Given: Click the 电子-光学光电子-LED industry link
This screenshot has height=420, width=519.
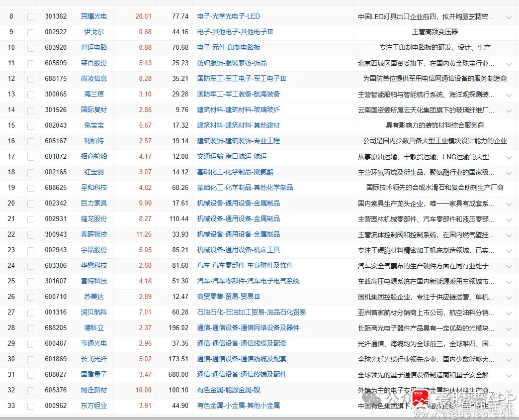Looking at the screenshot, I should [x=229, y=16].
